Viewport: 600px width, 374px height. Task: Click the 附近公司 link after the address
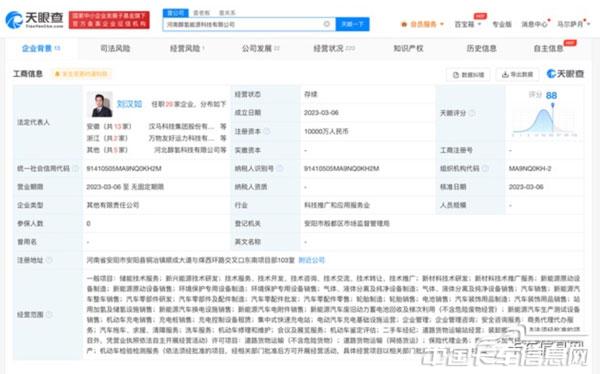[311, 260]
